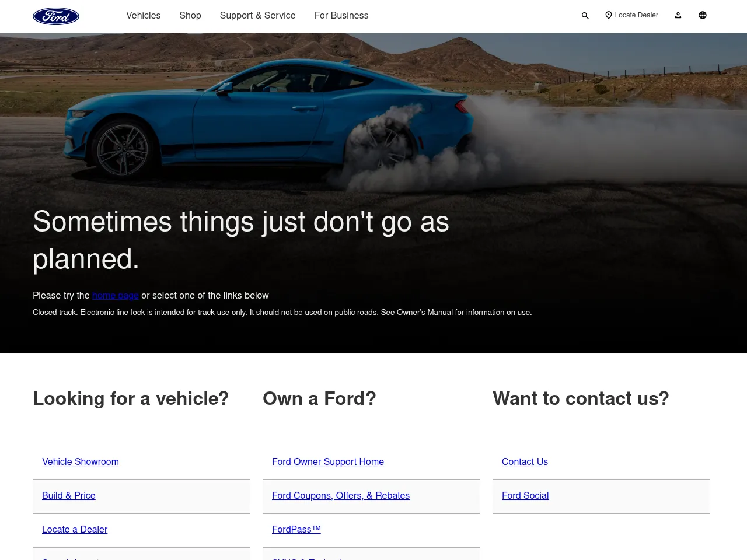Open the search magnifier icon
Image resolution: width=747 pixels, height=560 pixels.
click(x=585, y=16)
